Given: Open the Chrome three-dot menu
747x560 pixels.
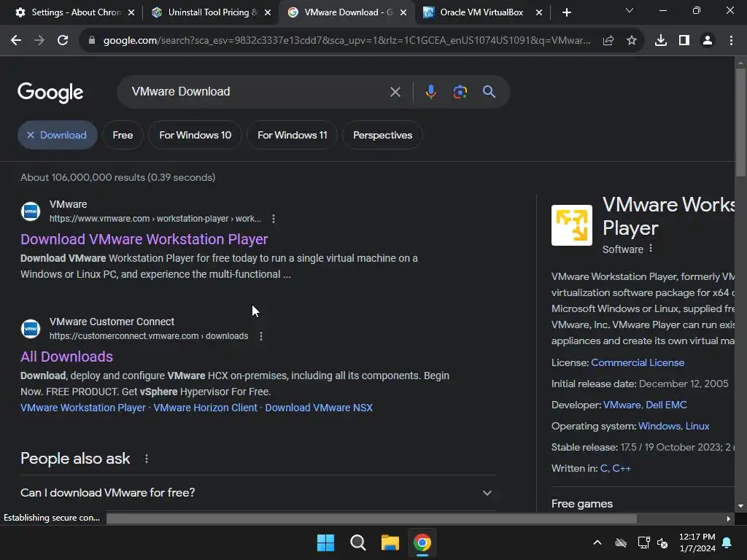Looking at the screenshot, I should point(731,41).
